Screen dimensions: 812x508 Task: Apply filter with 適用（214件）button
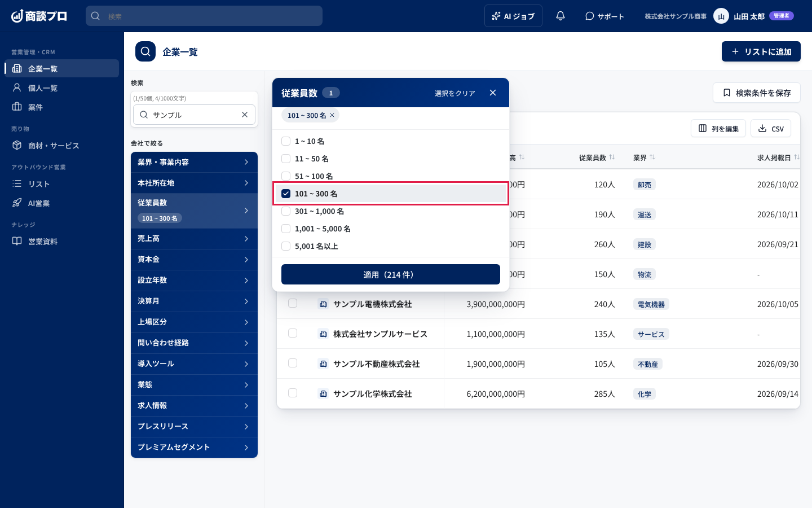tap(391, 274)
